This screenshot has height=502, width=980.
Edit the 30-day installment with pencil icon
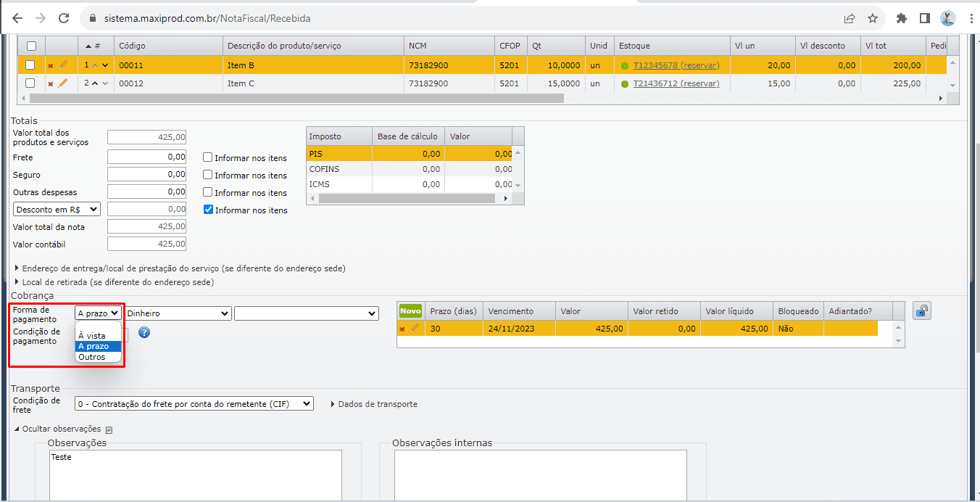[x=415, y=329]
